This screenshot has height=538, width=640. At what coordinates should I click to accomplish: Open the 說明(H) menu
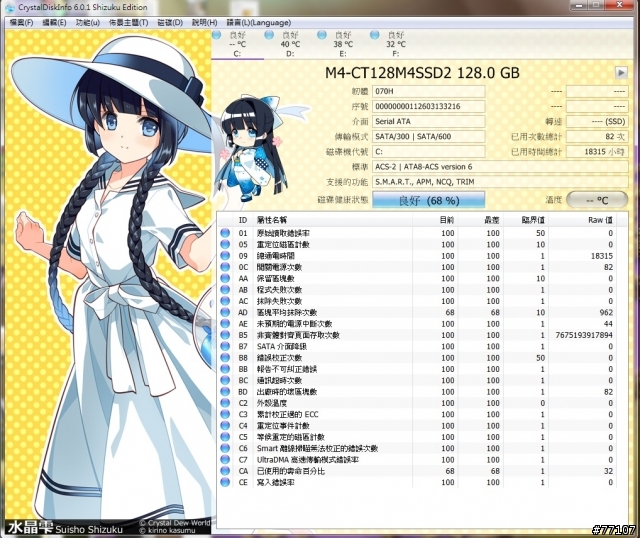[x=204, y=22]
